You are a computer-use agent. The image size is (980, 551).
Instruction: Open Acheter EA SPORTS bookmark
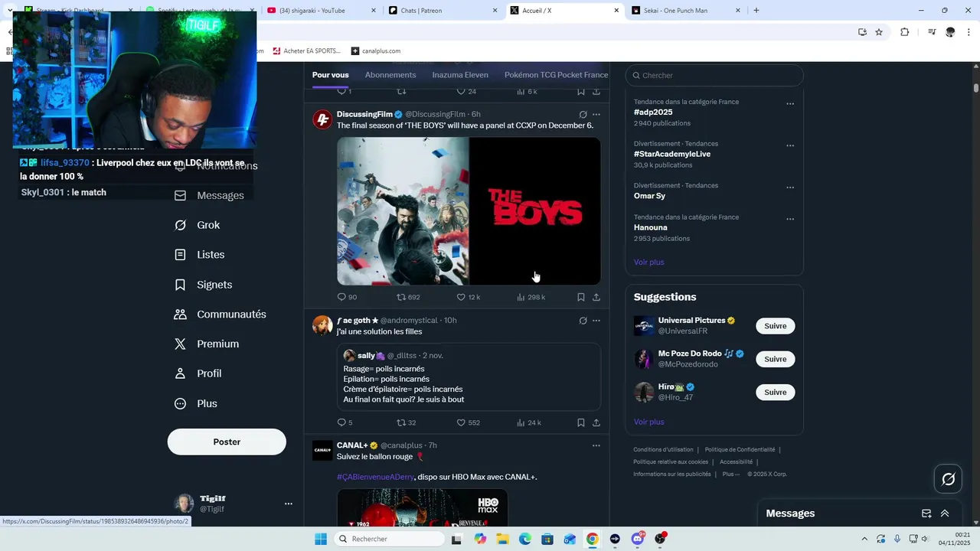306,51
